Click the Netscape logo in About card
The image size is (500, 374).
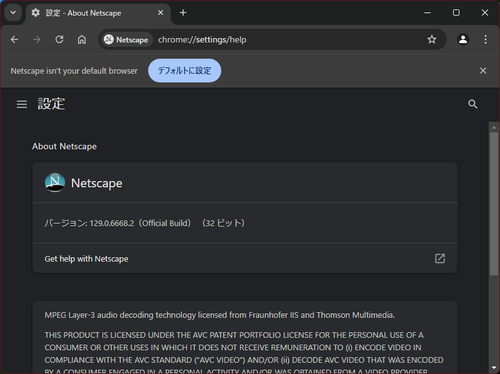pos(55,182)
